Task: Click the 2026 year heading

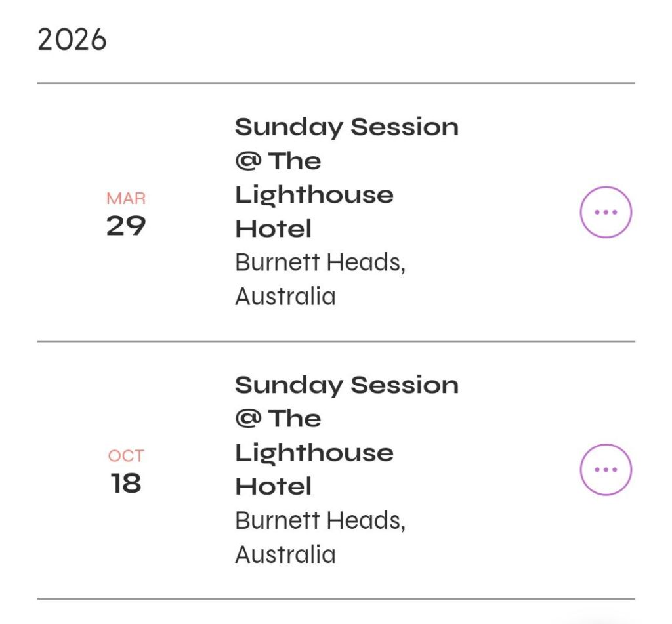Action: pos(72,40)
